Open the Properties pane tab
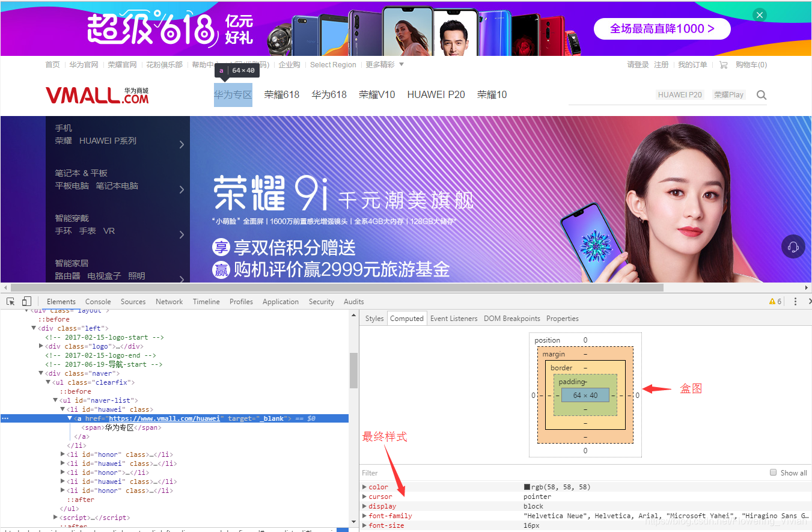The image size is (812, 532). pyautogui.click(x=563, y=319)
